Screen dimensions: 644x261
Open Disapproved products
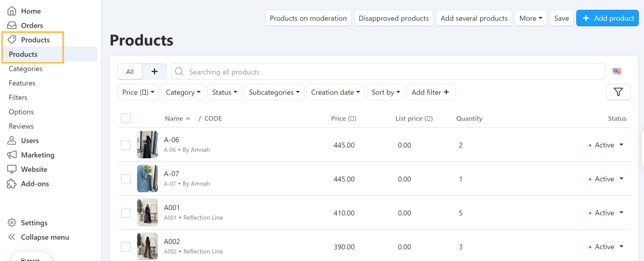(x=393, y=18)
